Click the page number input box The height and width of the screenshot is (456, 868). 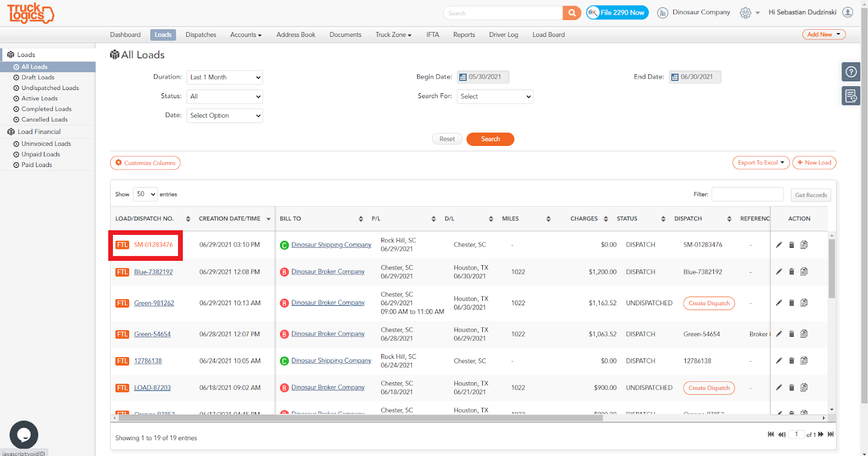coord(796,434)
